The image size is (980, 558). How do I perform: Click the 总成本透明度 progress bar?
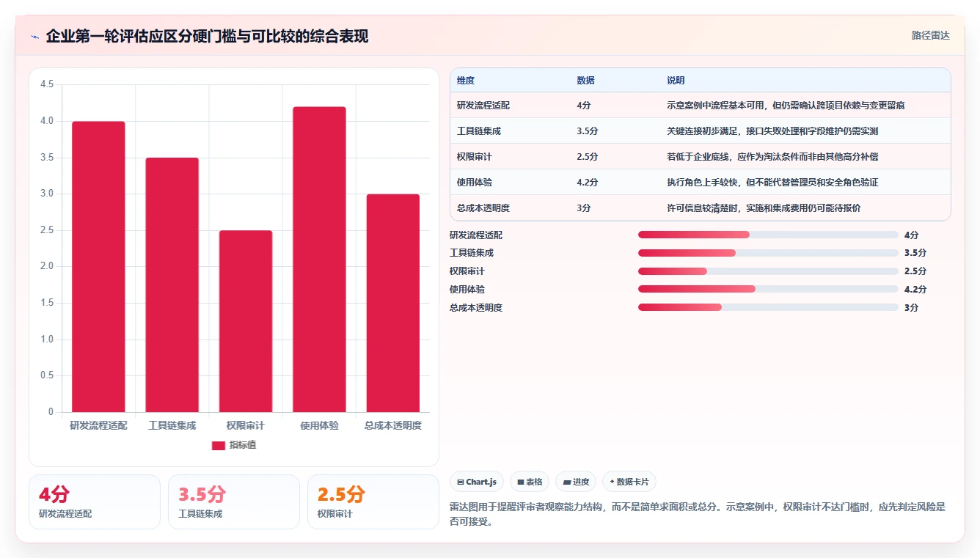[768, 307]
